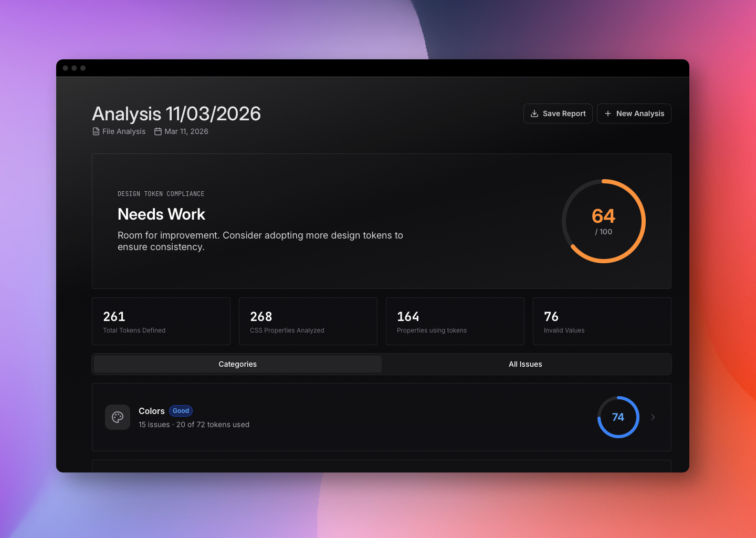Start a New Analysis

pyautogui.click(x=634, y=113)
